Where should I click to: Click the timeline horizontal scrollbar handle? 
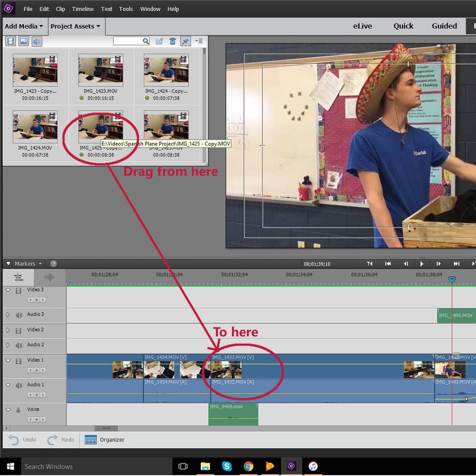[x=105, y=428]
